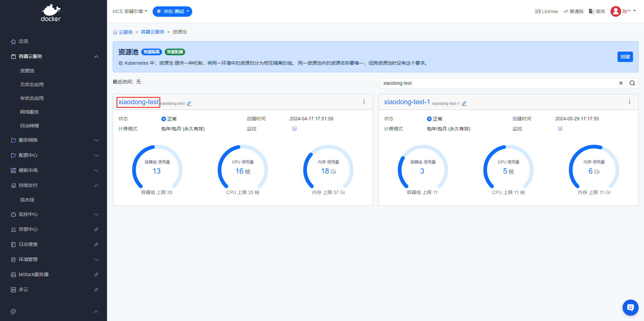Select 流水线 in the sidebar
This screenshot has height=321, width=644.
(27, 200)
